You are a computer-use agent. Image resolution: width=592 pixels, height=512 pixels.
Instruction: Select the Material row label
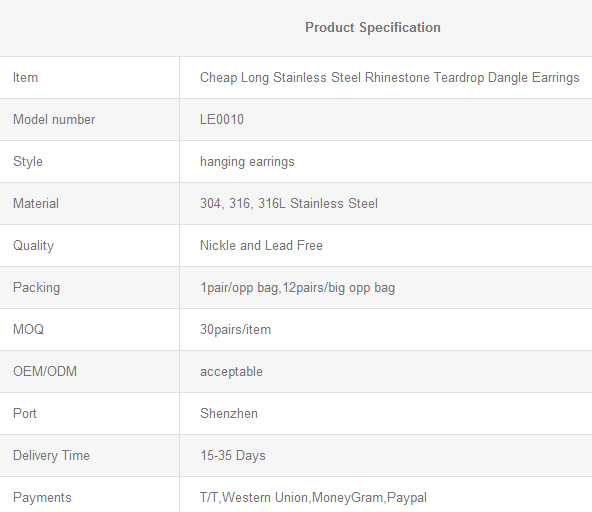[x=36, y=204]
